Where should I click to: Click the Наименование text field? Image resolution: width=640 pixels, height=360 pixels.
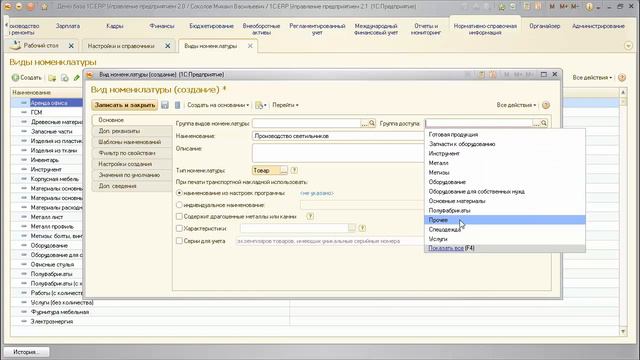point(338,136)
